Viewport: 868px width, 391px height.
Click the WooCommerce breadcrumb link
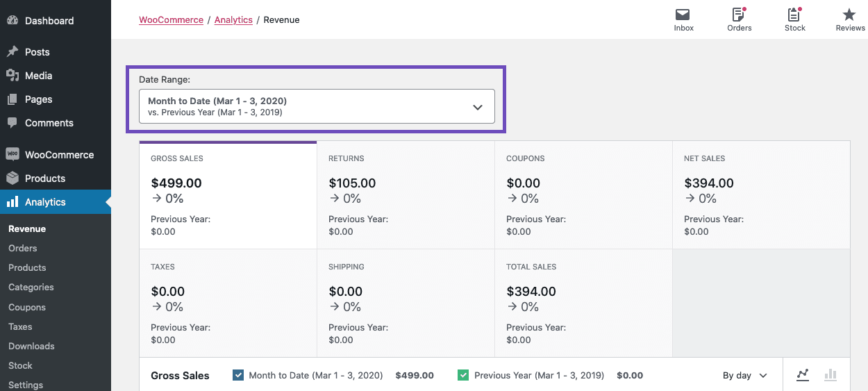pyautogui.click(x=171, y=20)
